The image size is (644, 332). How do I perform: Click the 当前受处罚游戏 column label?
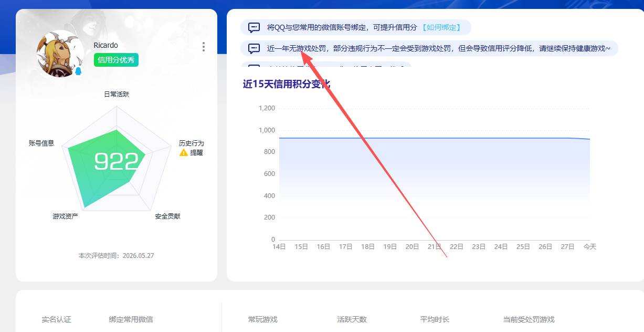(529, 319)
